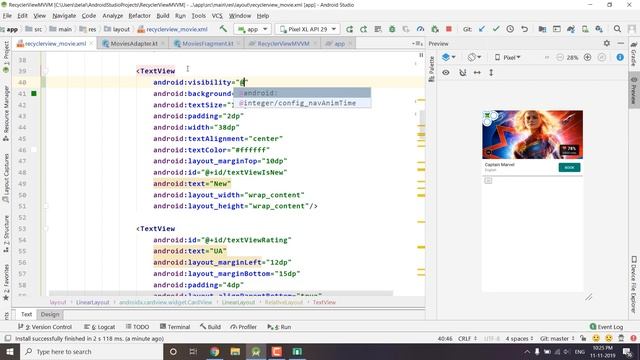Click the recyclerview_movie.xml navigation bar item
The image size is (640, 360).
click(x=173, y=29)
